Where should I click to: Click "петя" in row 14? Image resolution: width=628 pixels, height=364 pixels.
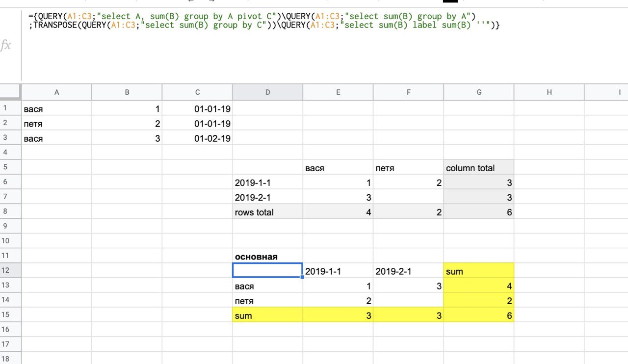[x=267, y=300]
